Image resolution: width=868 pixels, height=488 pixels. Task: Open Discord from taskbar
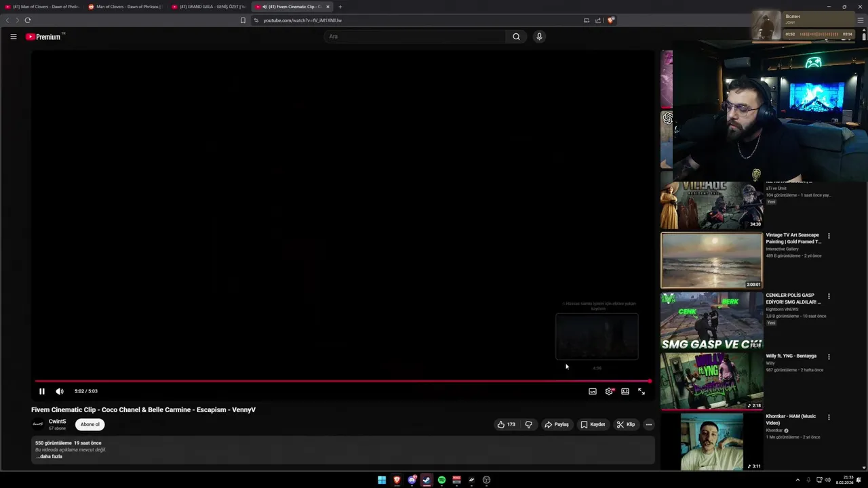point(412,480)
